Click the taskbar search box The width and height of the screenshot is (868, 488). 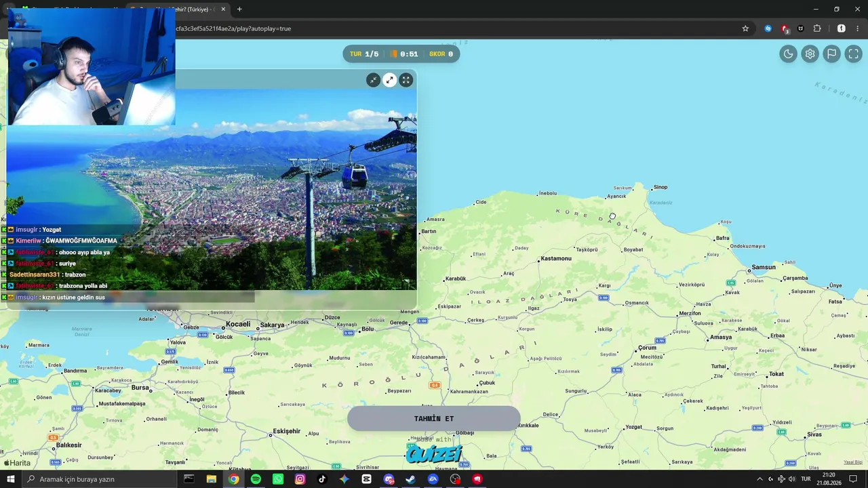coord(99,479)
